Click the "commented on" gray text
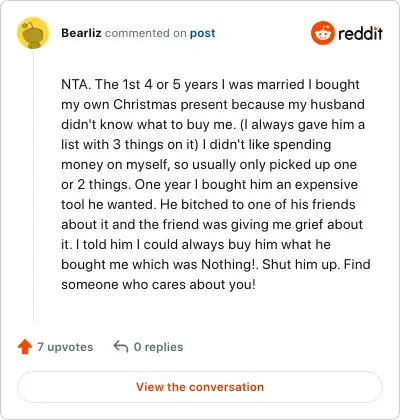The image size is (400, 420). click(146, 33)
